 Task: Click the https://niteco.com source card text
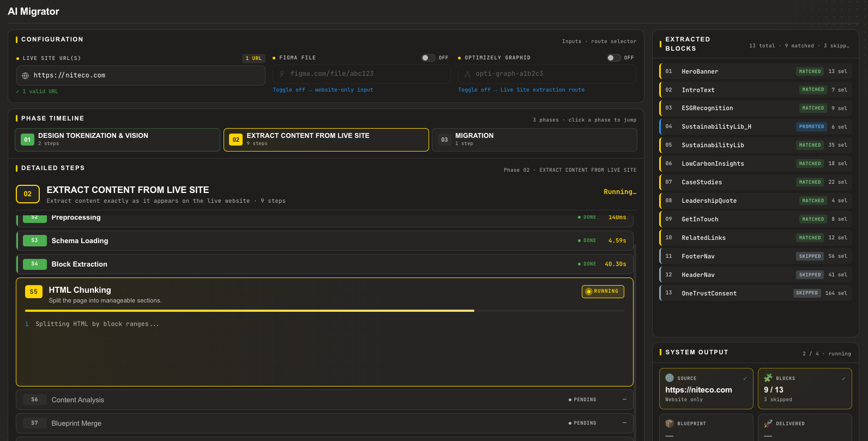pyautogui.click(x=698, y=390)
